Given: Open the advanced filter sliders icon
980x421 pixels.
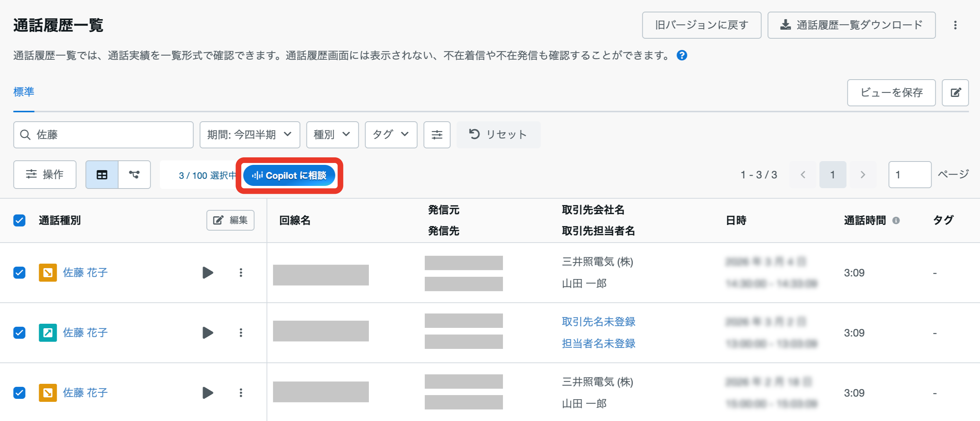Looking at the screenshot, I should click(437, 134).
